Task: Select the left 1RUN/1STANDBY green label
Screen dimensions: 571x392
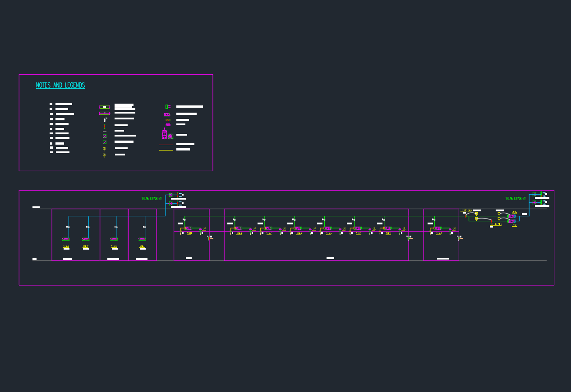Action: click(152, 198)
